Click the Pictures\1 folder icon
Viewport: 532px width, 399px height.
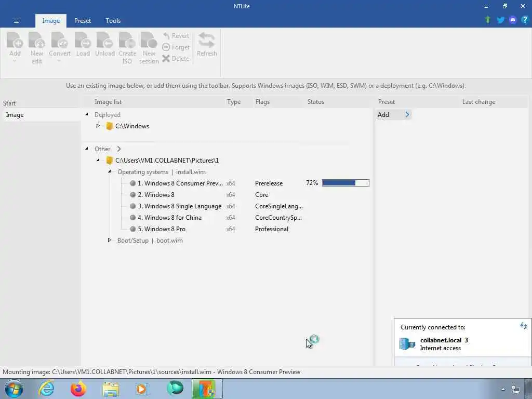click(109, 161)
